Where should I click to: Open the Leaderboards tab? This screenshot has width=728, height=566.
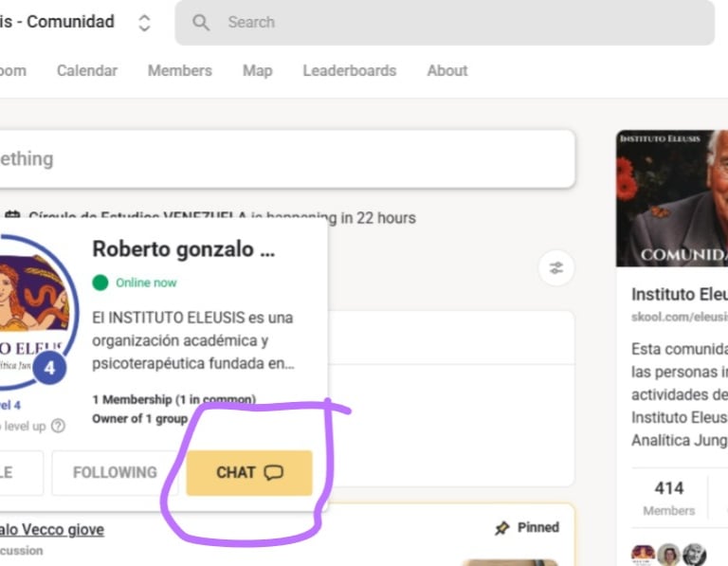point(350,70)
